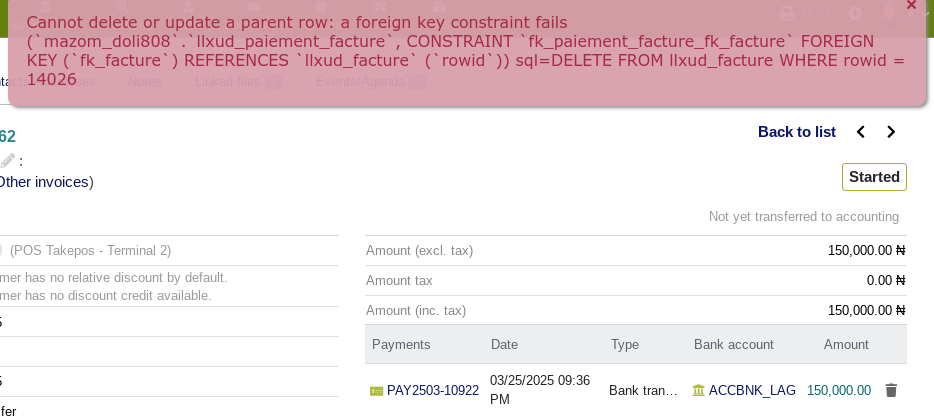Image resolution: width=934 pixels, height=416 pixels.
Task: Click the Started status badge
Action: click(874, 177)
